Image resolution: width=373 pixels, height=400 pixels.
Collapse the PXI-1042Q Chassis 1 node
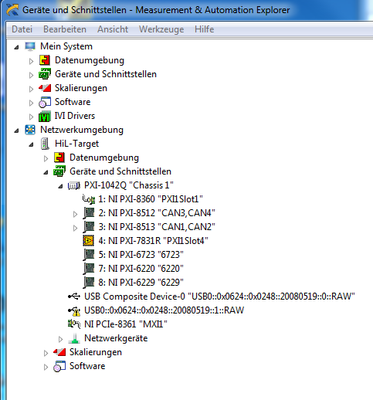pyautogui.click(x=60, y=186)
